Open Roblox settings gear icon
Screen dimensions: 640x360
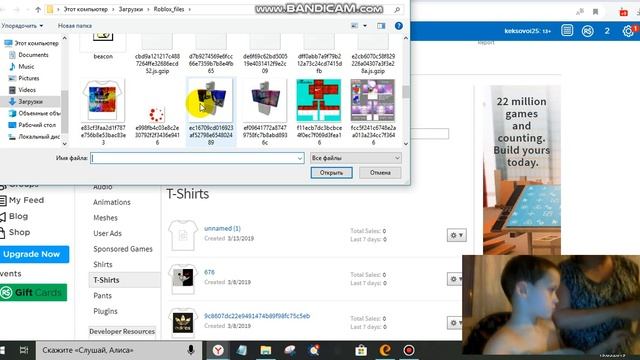point(628,31)
